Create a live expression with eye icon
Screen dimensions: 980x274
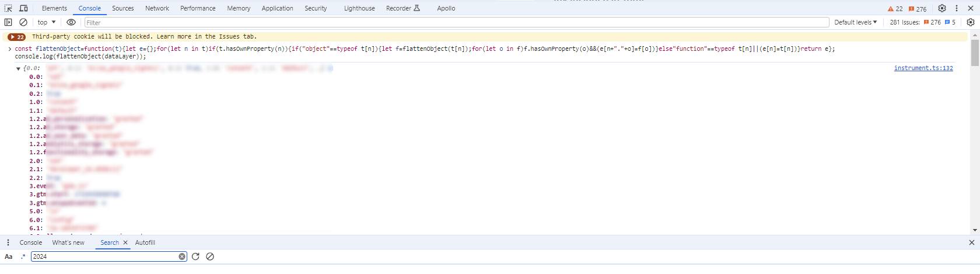coord(71,22)
